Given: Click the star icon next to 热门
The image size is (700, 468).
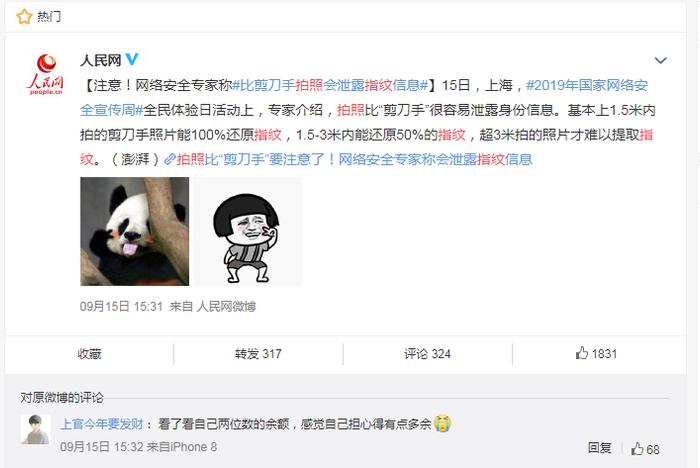Looking at the screenshot, I should (24, 17).
